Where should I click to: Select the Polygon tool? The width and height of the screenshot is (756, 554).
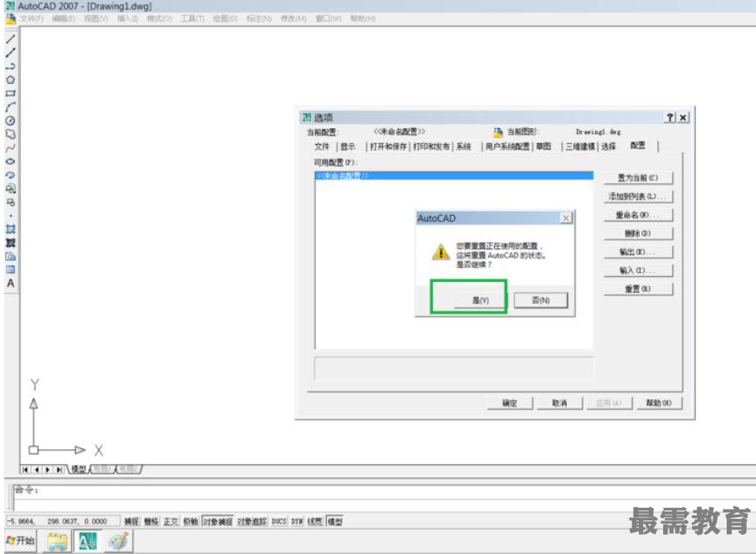click(x=11, y=80)
